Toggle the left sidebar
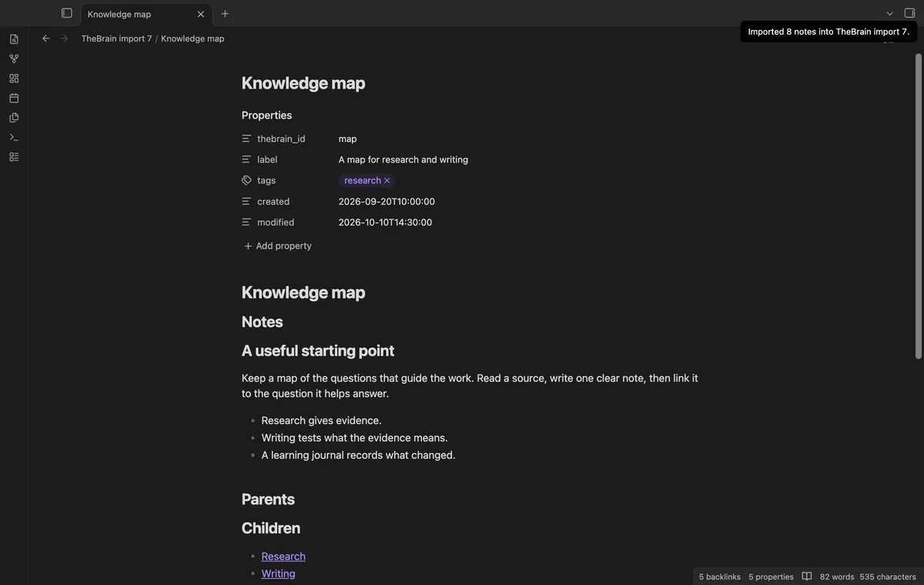924x585 pixels. [67, 13]
